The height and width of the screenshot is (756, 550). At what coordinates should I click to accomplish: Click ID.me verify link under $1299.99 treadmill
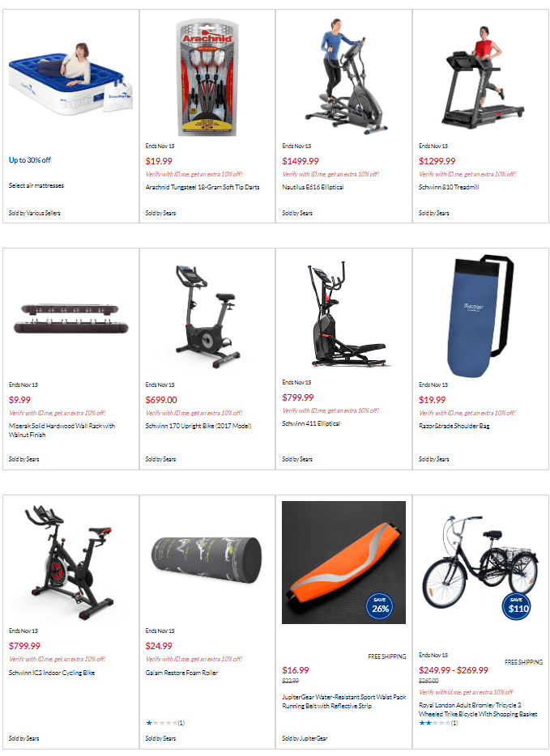(x=467, y=174)
